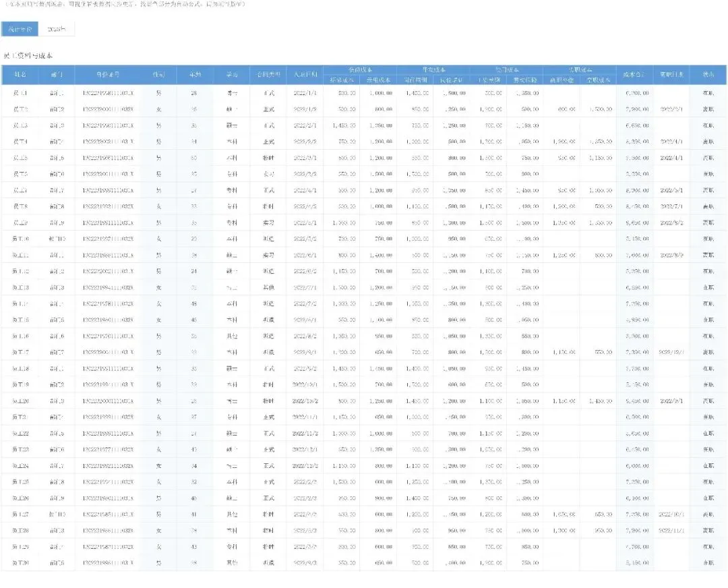Click 2022/11/2 hire date in 员工22 row
This screenshot has width=728, height=588.
(x=305, y=434)
